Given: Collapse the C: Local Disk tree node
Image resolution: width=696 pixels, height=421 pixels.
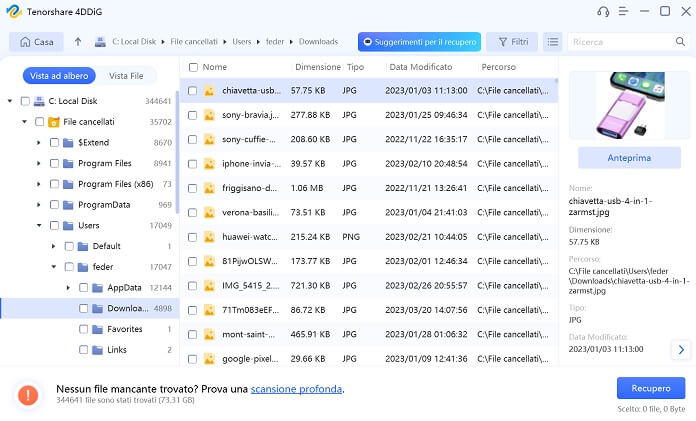Looking at the screenshot, I should coord(10,101).
